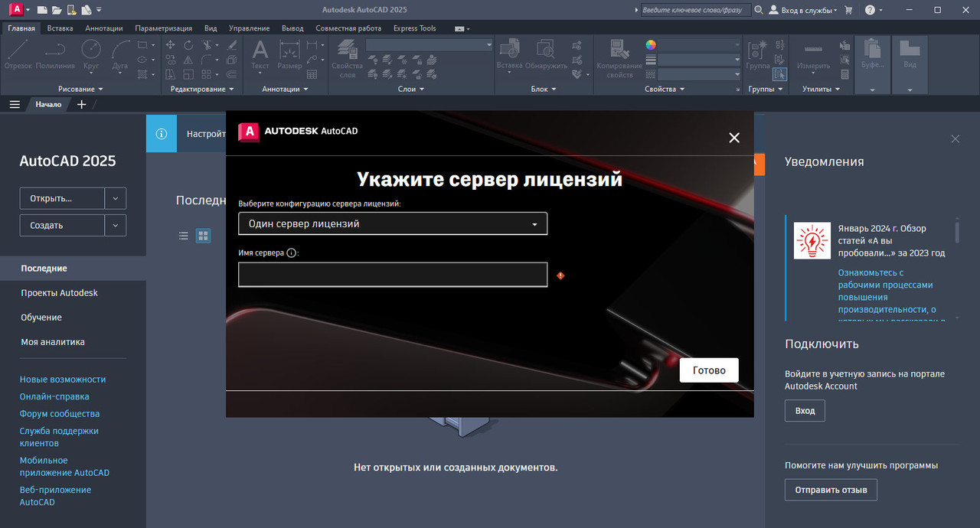Open Layer Properties (Свойства слоя)
Viewport: 980px width, 528px height.
347,59
